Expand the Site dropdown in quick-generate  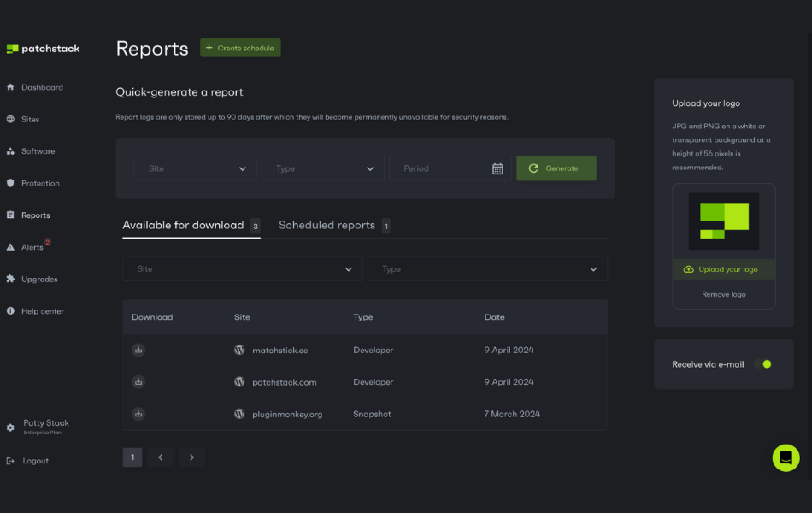click(195, 168)
